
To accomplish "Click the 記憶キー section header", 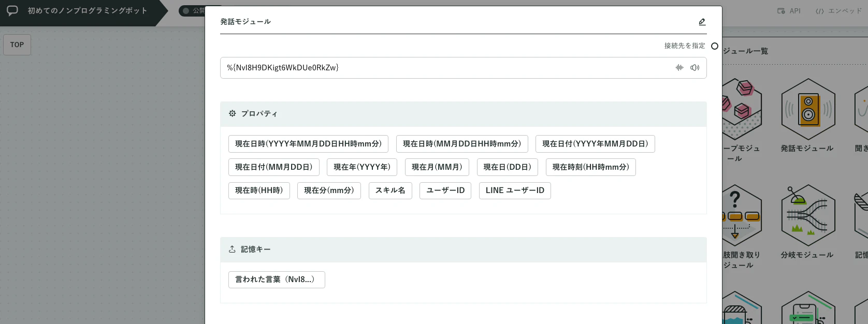I will tap(464, 250).
